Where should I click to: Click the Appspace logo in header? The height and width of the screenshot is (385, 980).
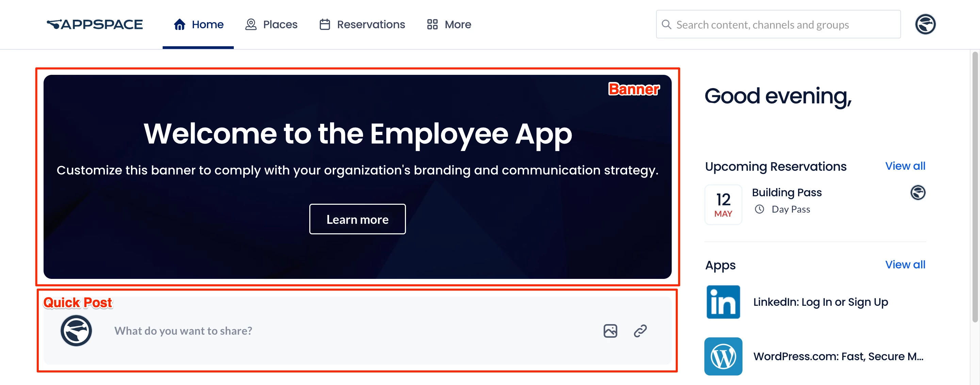94,24
